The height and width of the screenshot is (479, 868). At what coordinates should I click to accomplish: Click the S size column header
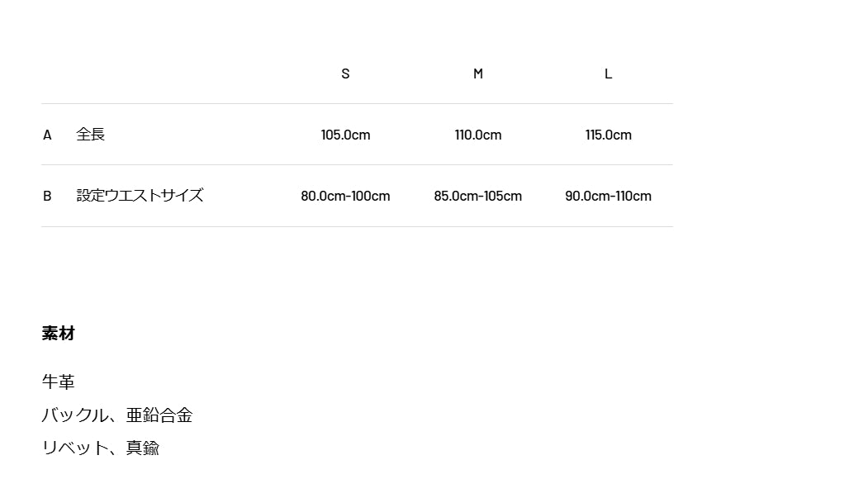[345, 74]
